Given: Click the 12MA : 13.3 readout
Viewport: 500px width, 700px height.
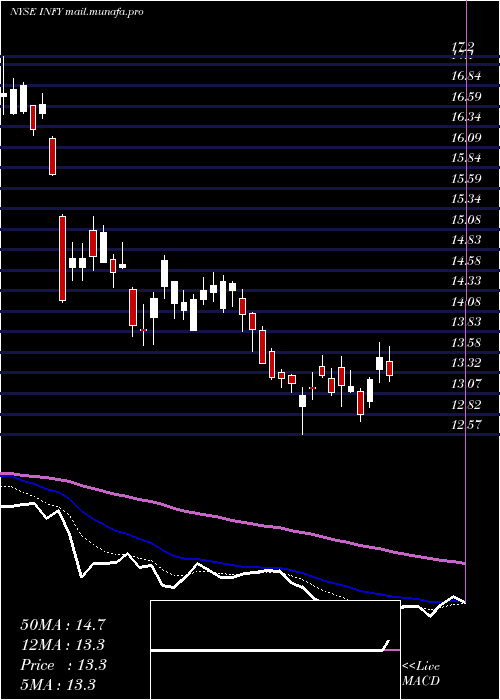Looking at the screenshot, I should point(63,645).
